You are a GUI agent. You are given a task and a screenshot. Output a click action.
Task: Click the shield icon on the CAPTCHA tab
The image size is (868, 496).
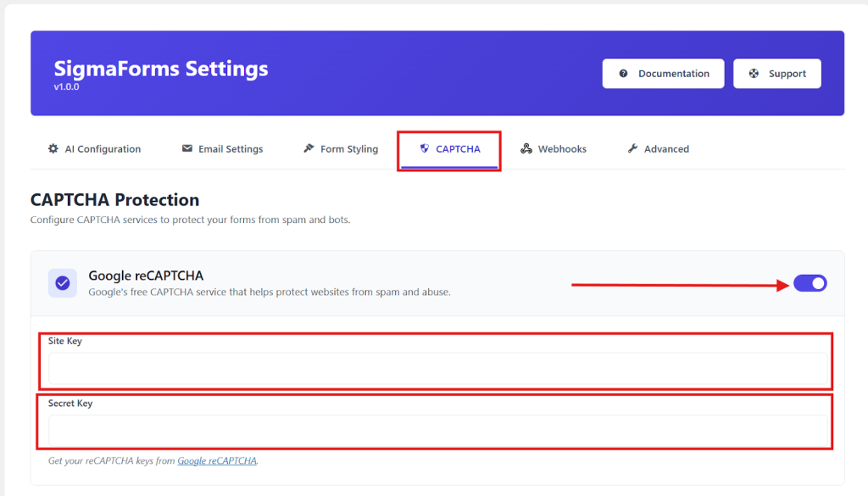[425, 149]
